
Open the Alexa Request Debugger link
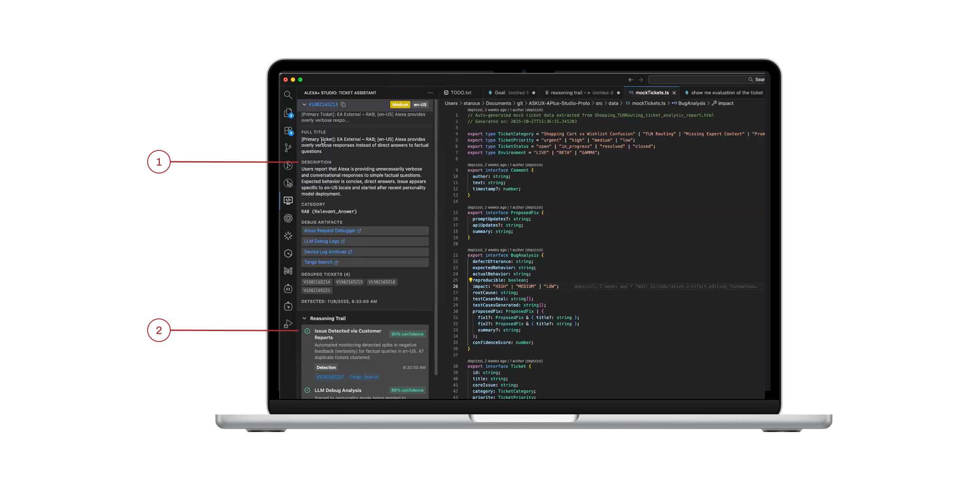click(332, 231)
